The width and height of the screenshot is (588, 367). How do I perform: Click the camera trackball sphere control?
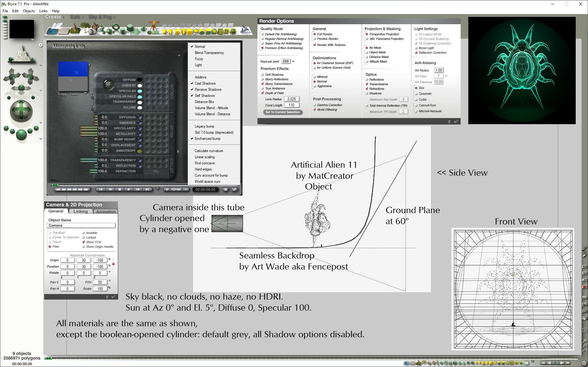coord(21,111)
